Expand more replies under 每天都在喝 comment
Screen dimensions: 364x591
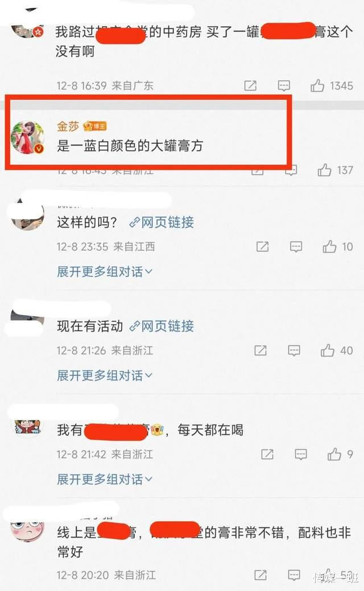click(x=105, y=479)
